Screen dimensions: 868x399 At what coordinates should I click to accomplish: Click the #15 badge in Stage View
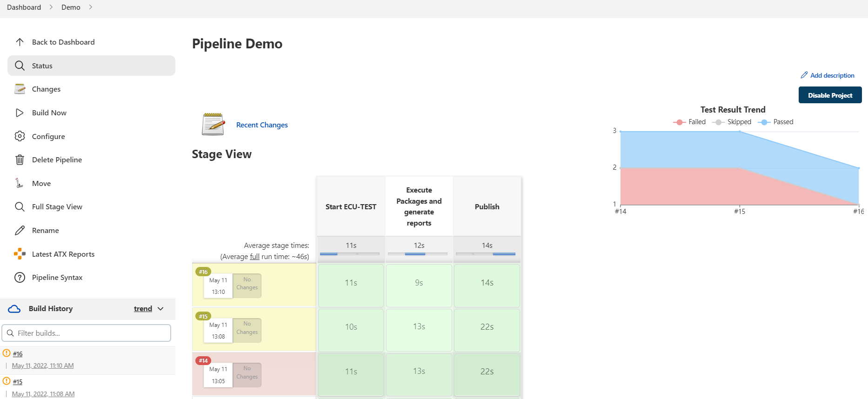(x=203, y=316)
